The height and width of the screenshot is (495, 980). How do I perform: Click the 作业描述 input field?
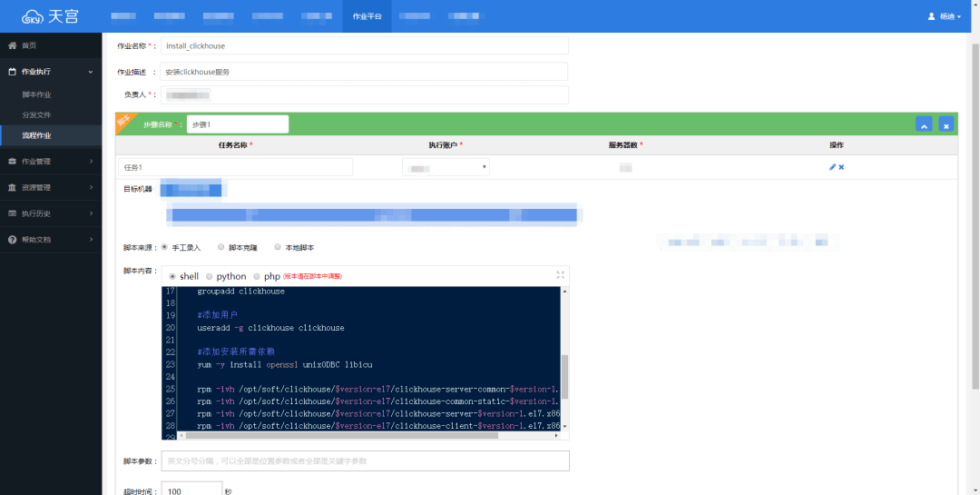[364, 72]
